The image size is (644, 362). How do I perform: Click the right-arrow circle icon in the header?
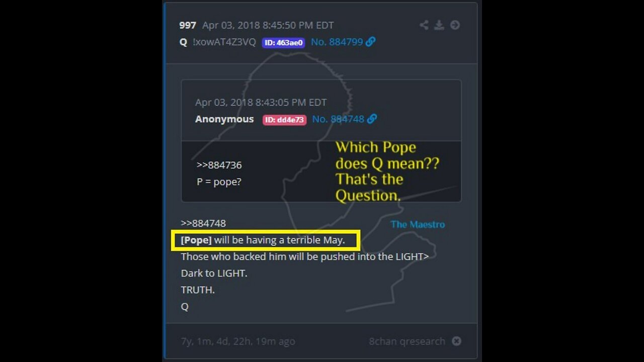pos(455,25)
